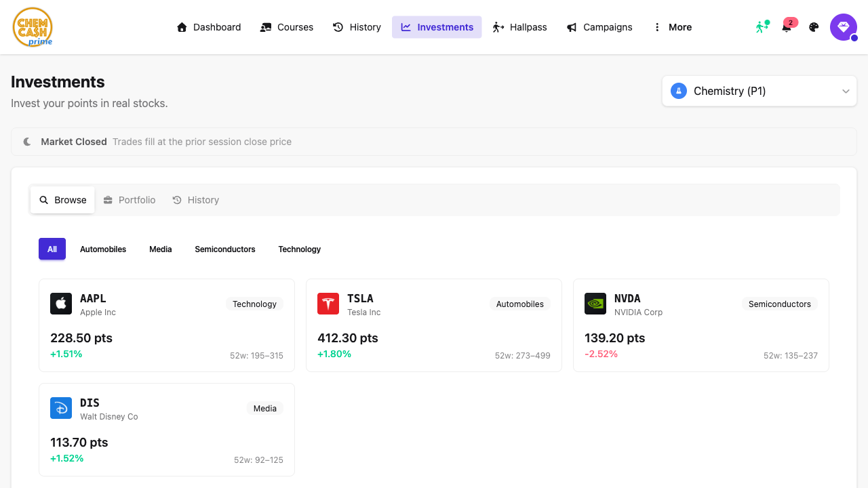This screenshot has height=488, width=868.
Task: Open the NVDA ticker title
Action: coord(627,298)
